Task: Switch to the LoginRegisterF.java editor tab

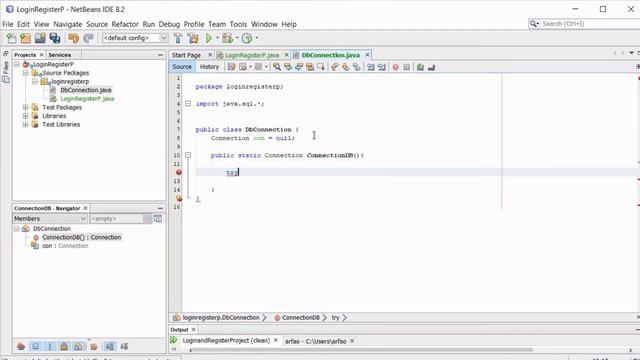Action: coord(252,55)
